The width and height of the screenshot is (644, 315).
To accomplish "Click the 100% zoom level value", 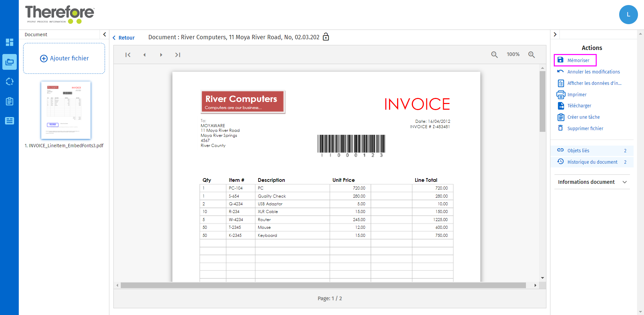I will pyautogui.click(x=513, y=54).
